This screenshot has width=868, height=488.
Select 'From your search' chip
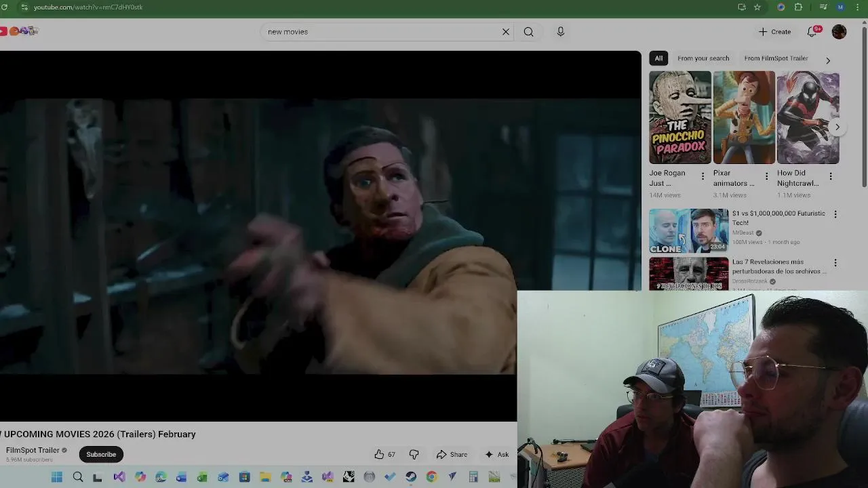[x=703, y=58]
